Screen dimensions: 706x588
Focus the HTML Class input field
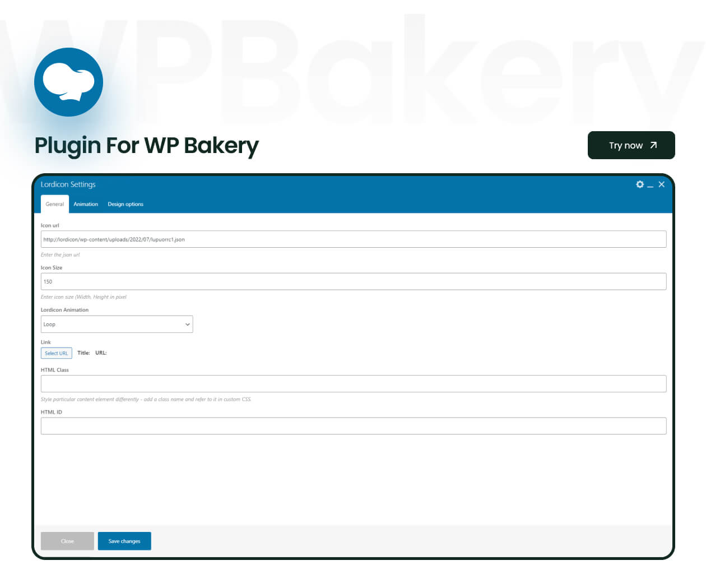354,384
